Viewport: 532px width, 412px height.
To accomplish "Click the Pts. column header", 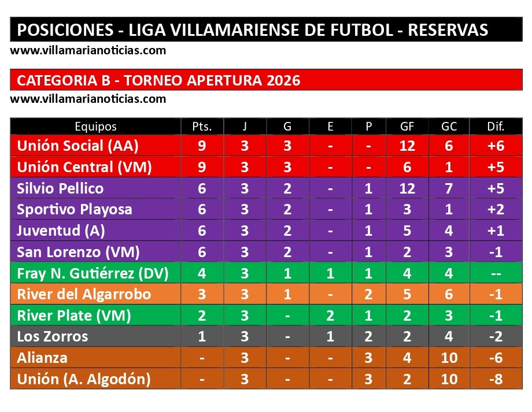I will [202, 127].
